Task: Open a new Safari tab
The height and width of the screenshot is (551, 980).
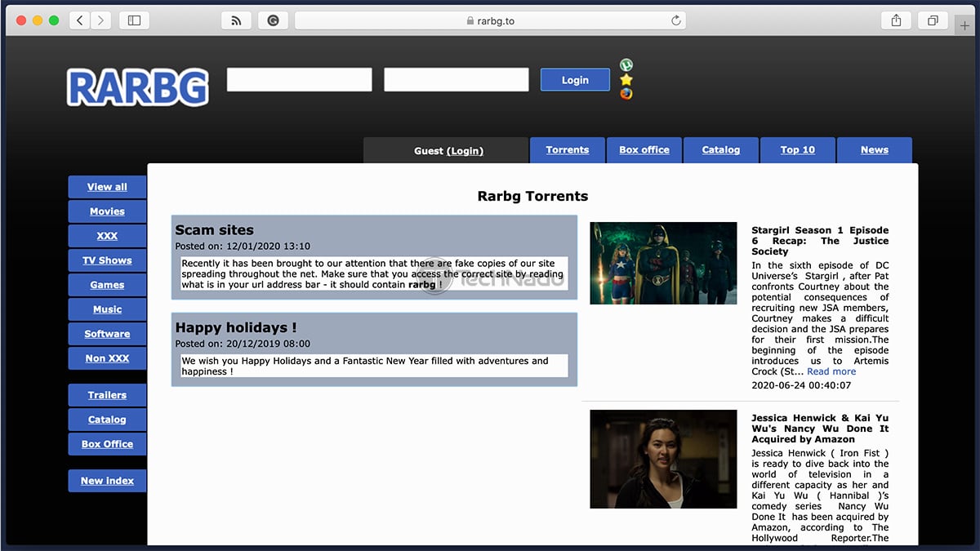Action: (x=965, y=25)
